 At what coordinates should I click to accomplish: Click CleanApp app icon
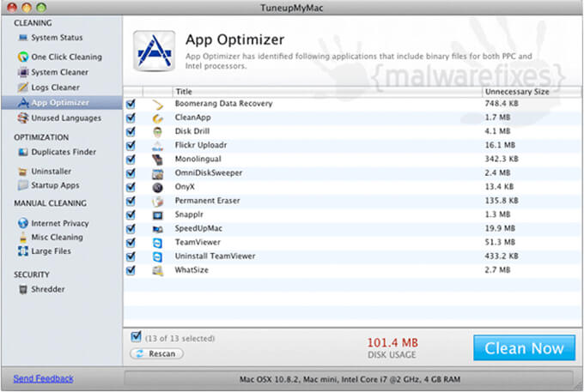click(158, 118)
